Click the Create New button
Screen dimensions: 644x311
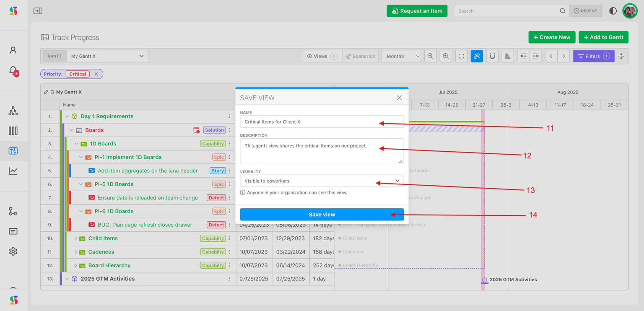(551, 37)
